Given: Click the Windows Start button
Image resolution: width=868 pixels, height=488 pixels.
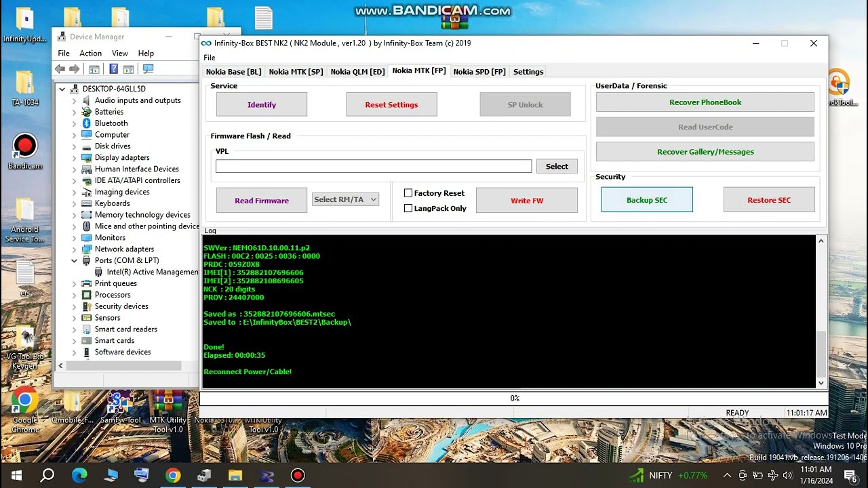Looking at the screenshot, I should point(16,475).
